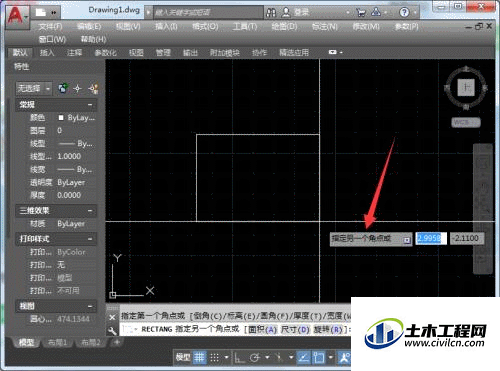Click the toggle PICKADD icon in properties
This screenshot has width=500, height=371.
[x=63, y=88]
